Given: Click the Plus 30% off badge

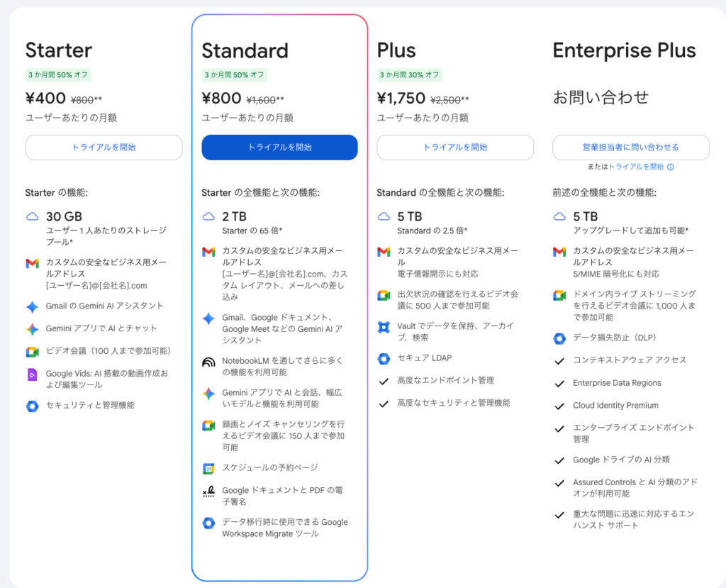Looking at the screenshot, I should coord(409,74).
